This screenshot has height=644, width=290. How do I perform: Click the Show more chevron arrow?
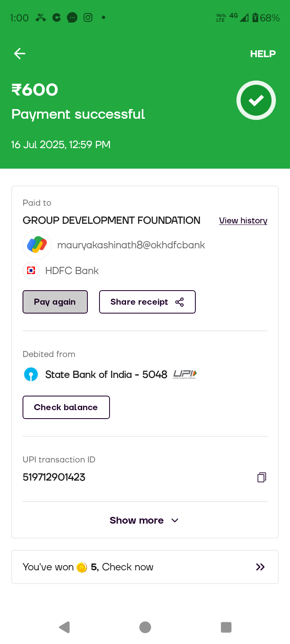[x=175, y=520]
